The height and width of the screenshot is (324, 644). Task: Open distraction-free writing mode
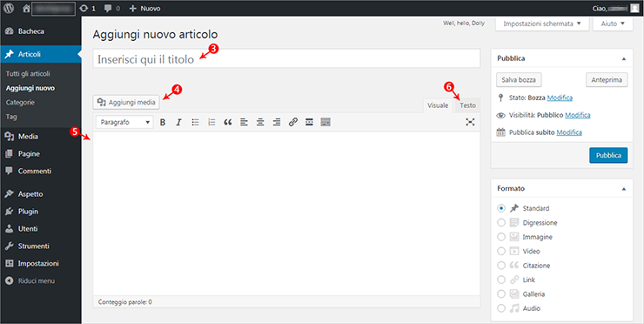(470, 122)
